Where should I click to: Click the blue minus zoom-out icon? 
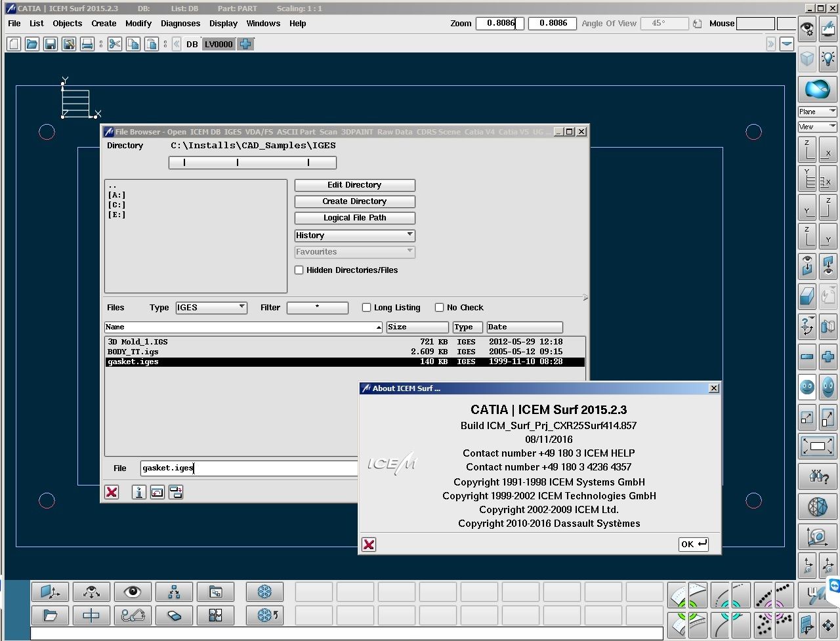[x=807, y=356]
